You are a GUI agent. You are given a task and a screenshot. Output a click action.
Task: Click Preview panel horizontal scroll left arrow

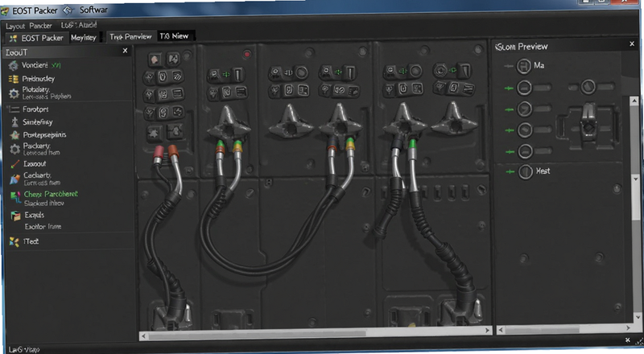coord(501,330)
